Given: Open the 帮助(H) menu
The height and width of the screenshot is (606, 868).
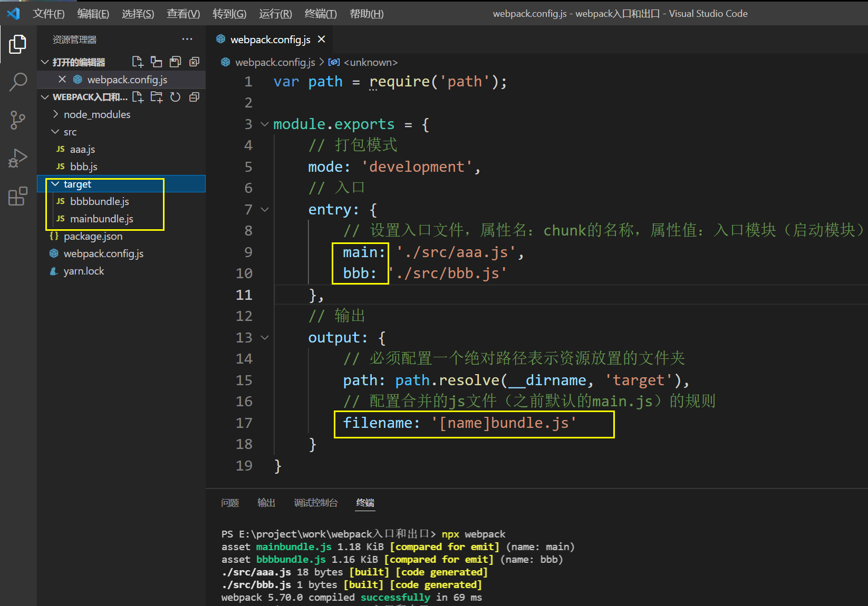Looking at the screenshot, I should point(367,14).
